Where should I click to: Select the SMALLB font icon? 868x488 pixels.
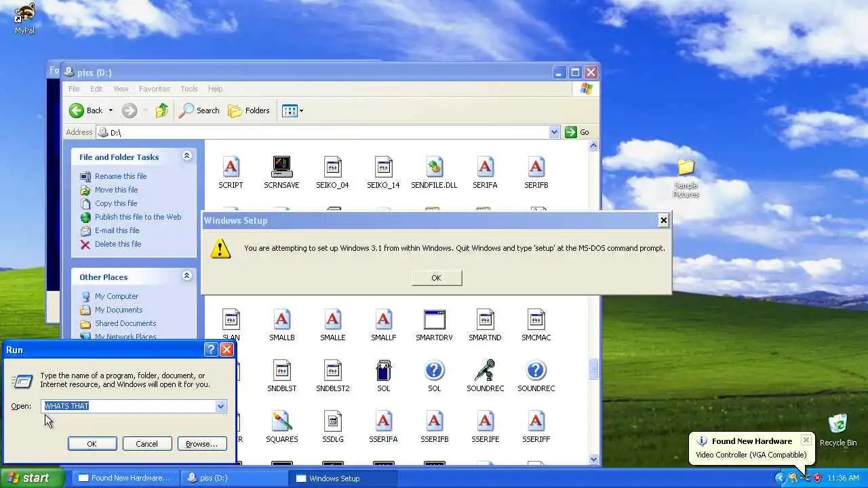click(x=281, y=319)
